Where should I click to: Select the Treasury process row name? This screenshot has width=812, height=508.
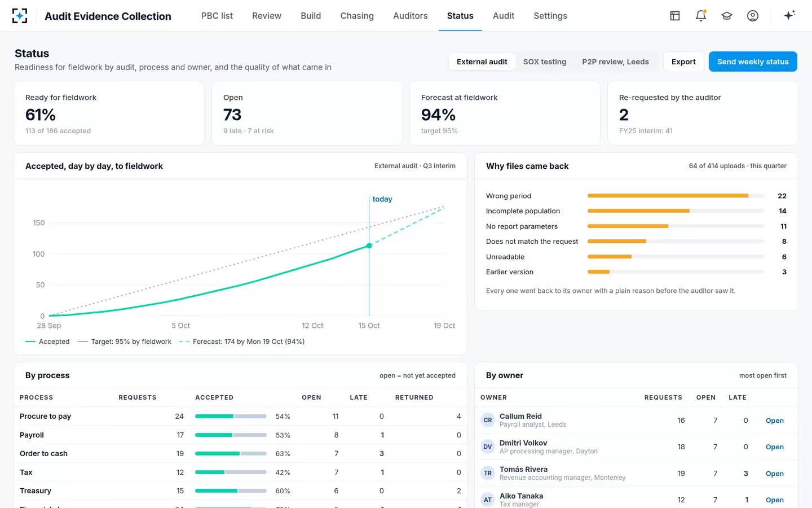tap(36, 491)
